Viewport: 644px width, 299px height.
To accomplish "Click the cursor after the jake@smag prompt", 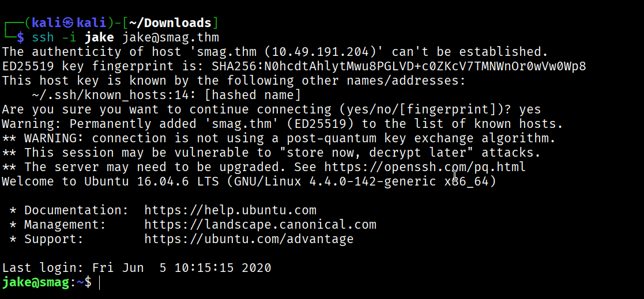I will pos(99,283).
